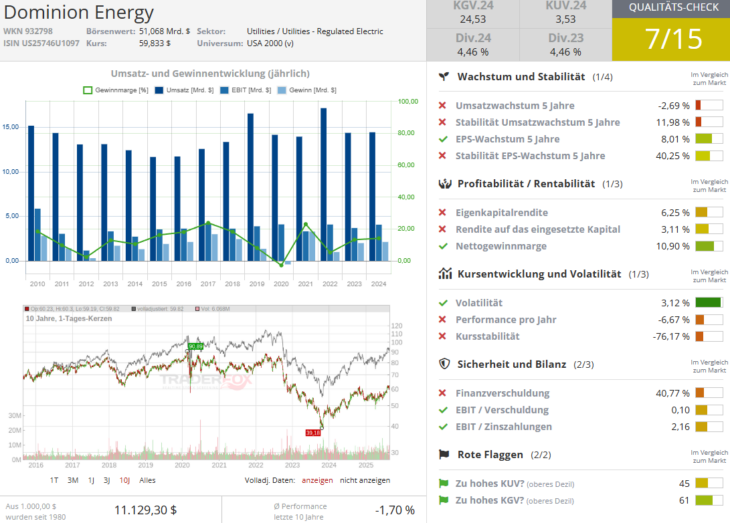Click the chart title Umsatz- und Gewinnentwicklung (jährlich)
This screenshot has height=523, width=730.
pyautogui.click(x=210, y=74)
